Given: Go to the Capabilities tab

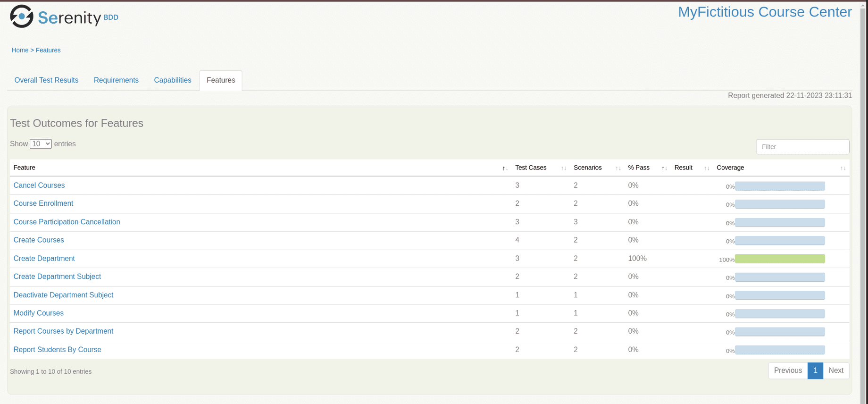Looking at the screenshot, I should pyautogui.click(x=173, y=80).
